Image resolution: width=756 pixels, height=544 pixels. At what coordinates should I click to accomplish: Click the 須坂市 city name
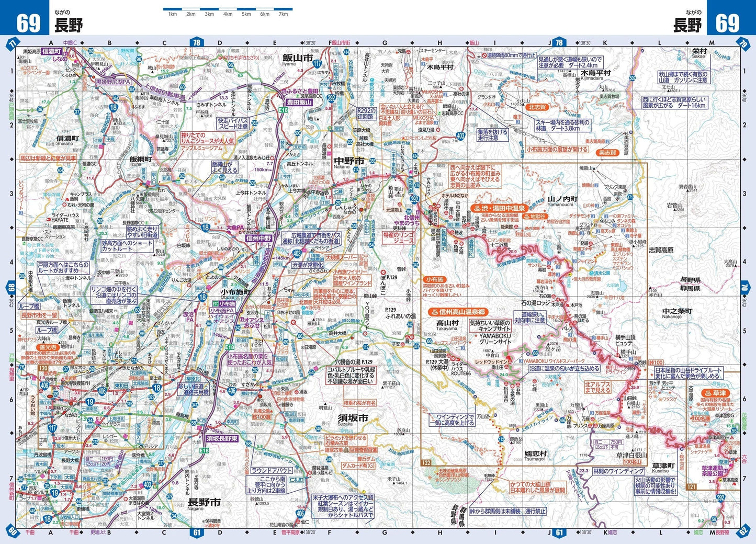coord(353,418)
